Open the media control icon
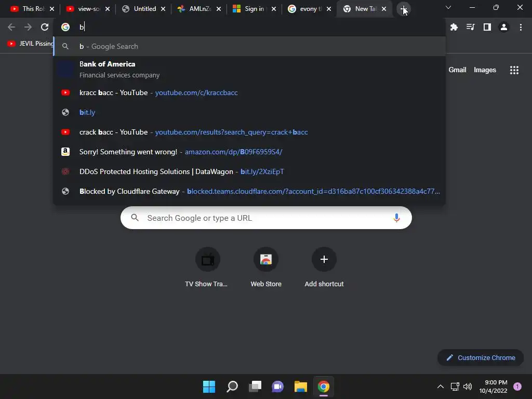 [x=471, y=27]
